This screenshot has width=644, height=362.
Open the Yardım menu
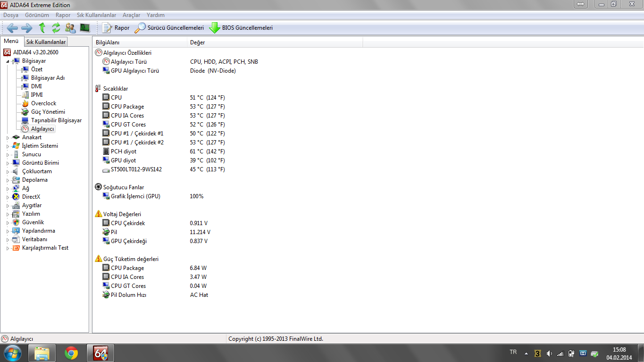pyautogui.click(x=156, y=15)
